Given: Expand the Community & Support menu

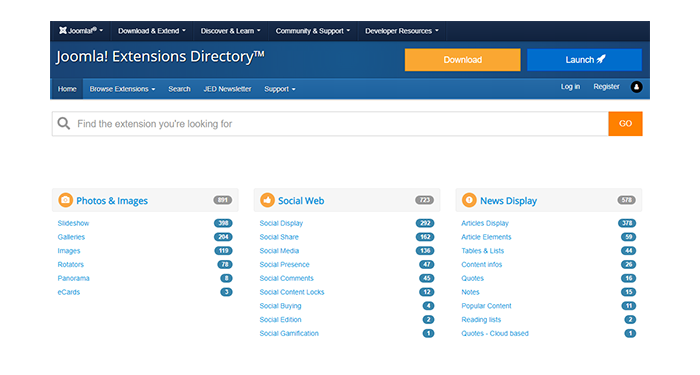Looking at the screenshot, I should click(313, 31).
